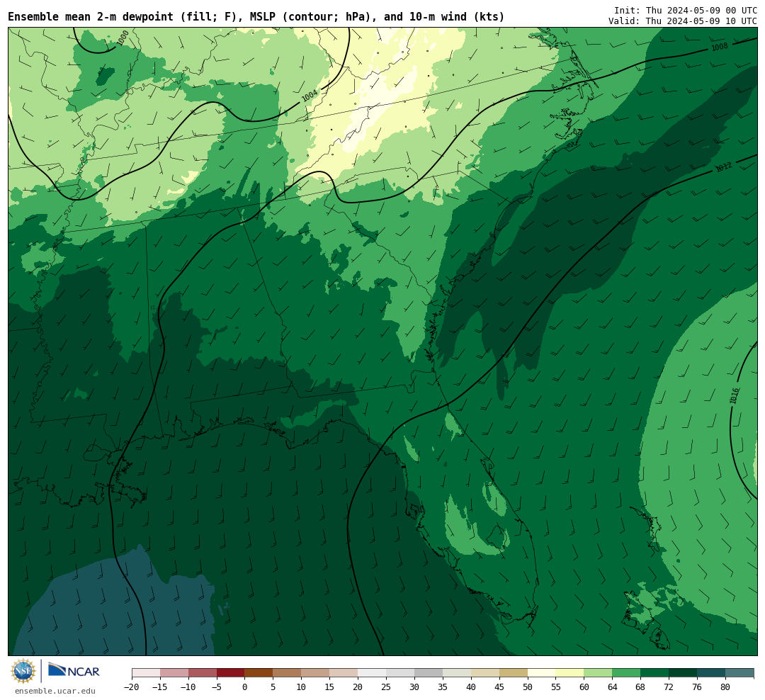Pick the sand 40 to 45 swatch
Viewport: 765px width, 700px height.
pyautogui.click(x=485, y=673)
